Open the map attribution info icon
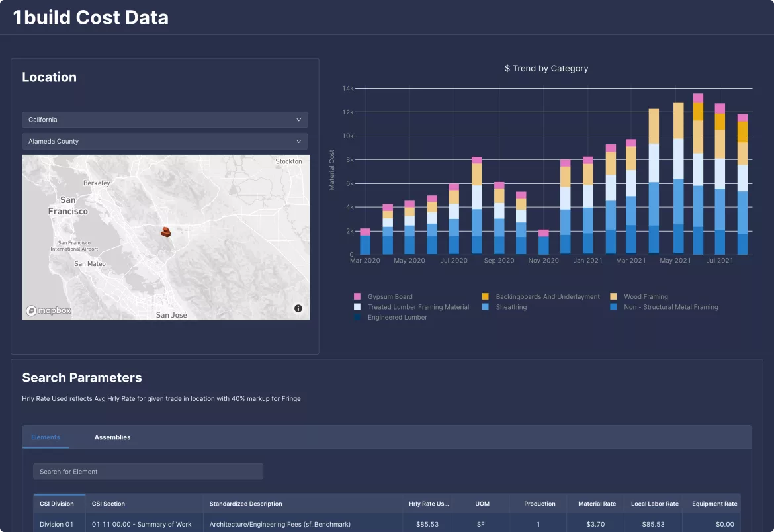Screen dimensions: 774x532 [298, 308]
